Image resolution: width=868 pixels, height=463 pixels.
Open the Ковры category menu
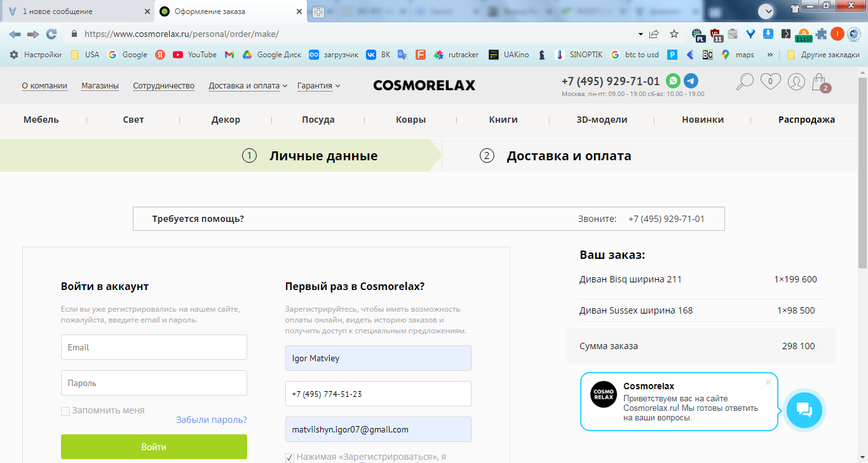pyautogui.click(x=410, y=120)
